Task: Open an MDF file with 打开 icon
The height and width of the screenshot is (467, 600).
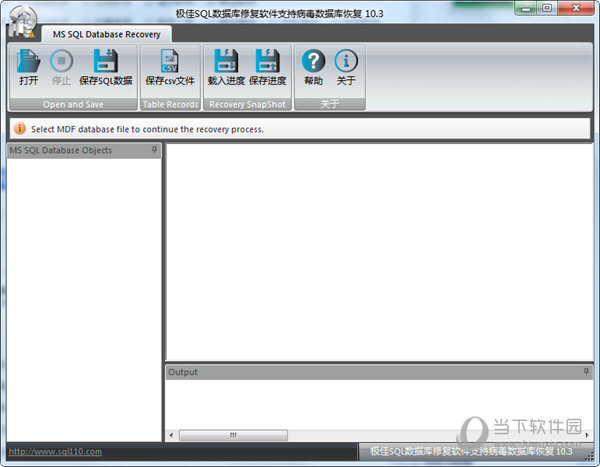Action: 29,61
